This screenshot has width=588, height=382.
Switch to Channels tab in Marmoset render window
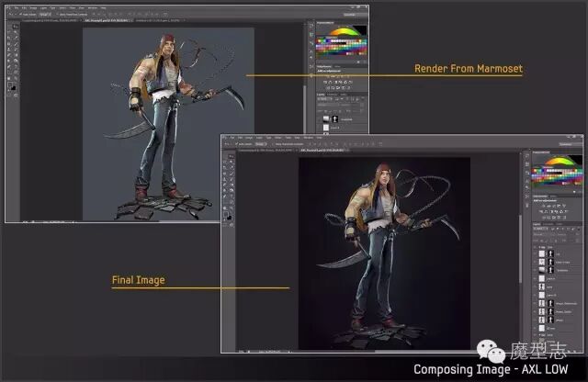(x=332, y=95)
